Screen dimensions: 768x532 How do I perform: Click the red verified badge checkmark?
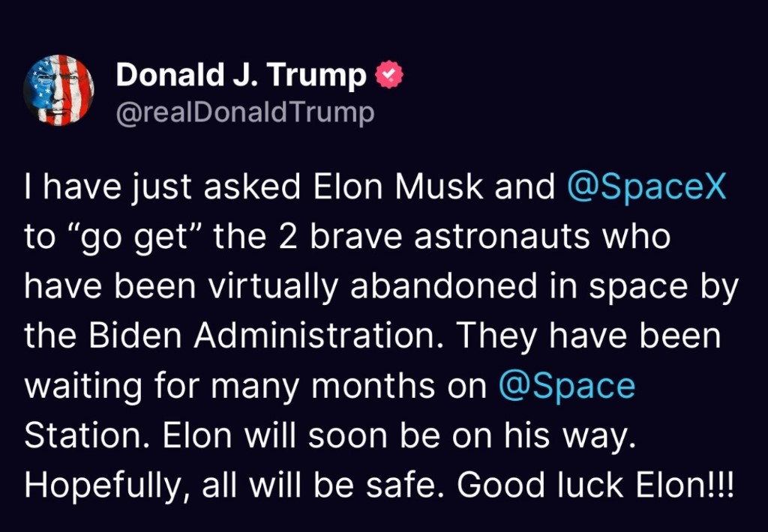pos(389,76)
